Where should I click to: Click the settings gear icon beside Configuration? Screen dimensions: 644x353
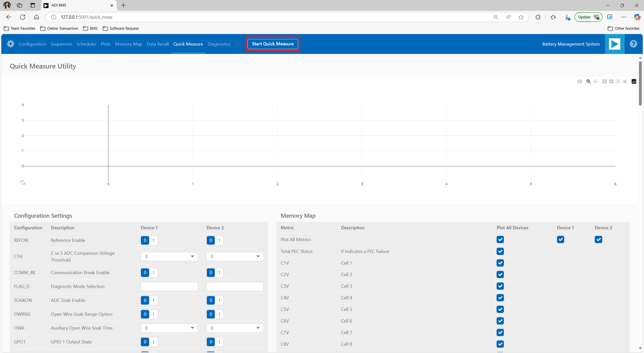pyautogui.click(x=11, y=44)
